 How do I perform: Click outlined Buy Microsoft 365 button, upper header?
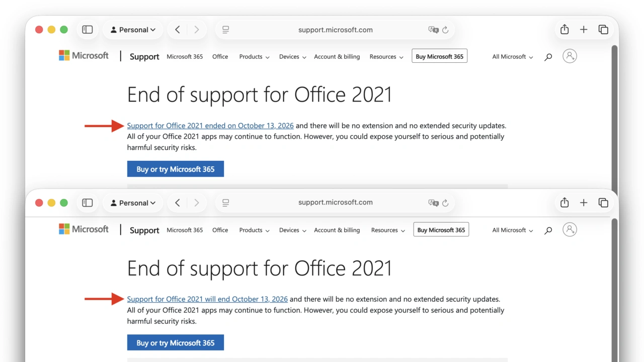pos(439,56)
